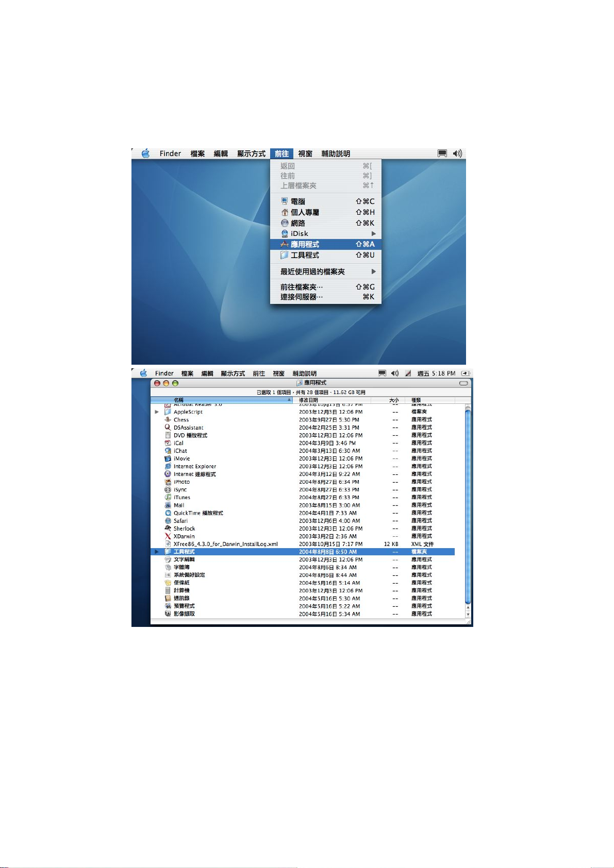Click the XML 文件 kind cell
This screenshot has width=614, height=868.
[422, 544]
